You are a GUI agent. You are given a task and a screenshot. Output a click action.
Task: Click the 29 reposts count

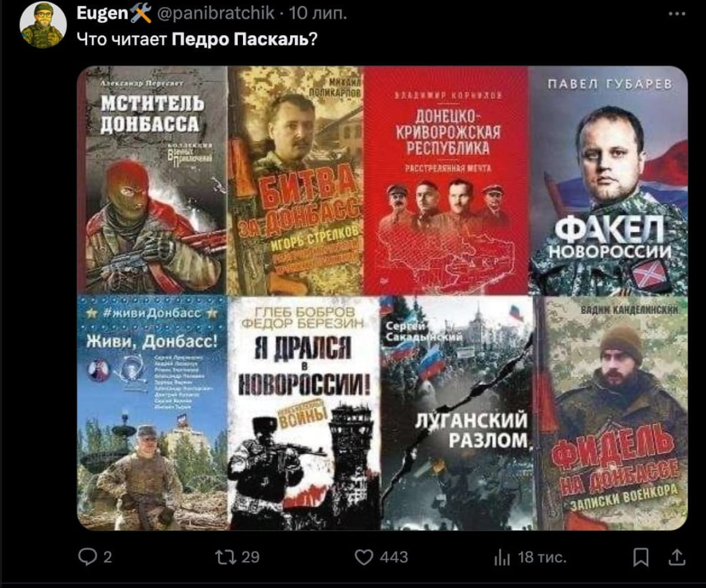pos(250,557)
